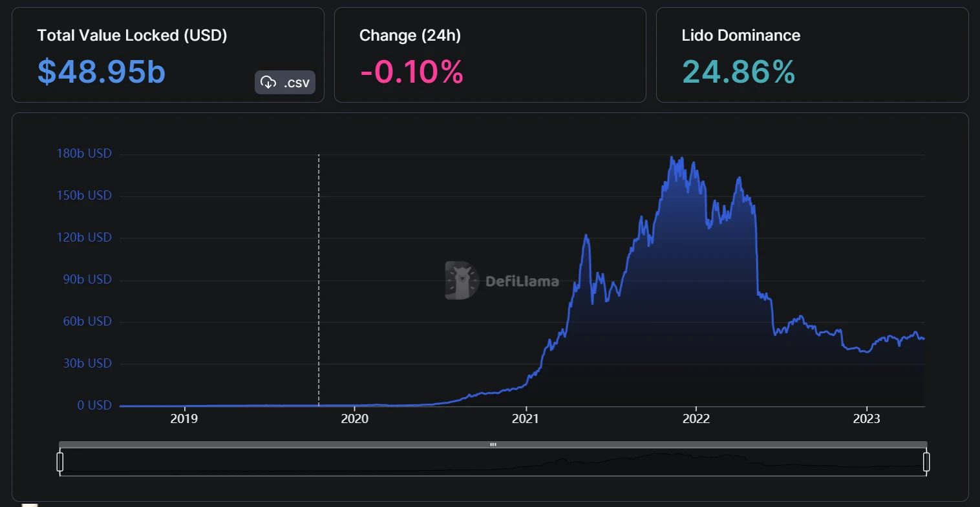Download data with the .csv button
The image size is (980, 507).
285,83
